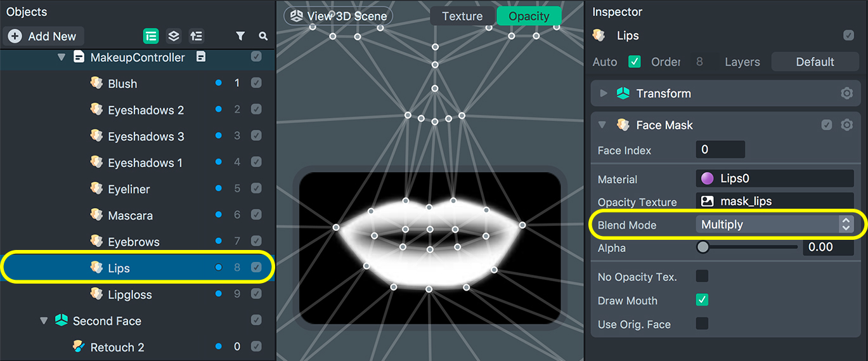The image size is (868, 361).
Task: Collapse the Second Face tree node
Action: pos(44,321)
